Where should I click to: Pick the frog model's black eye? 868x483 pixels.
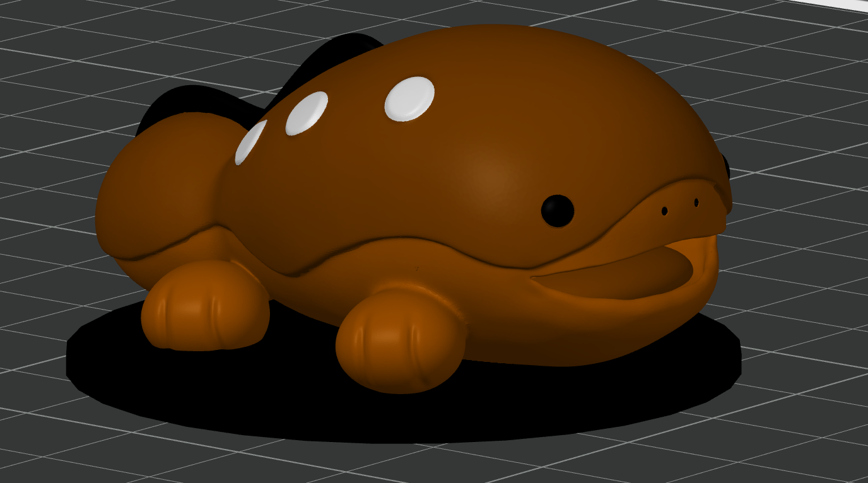tap(558, 211)
